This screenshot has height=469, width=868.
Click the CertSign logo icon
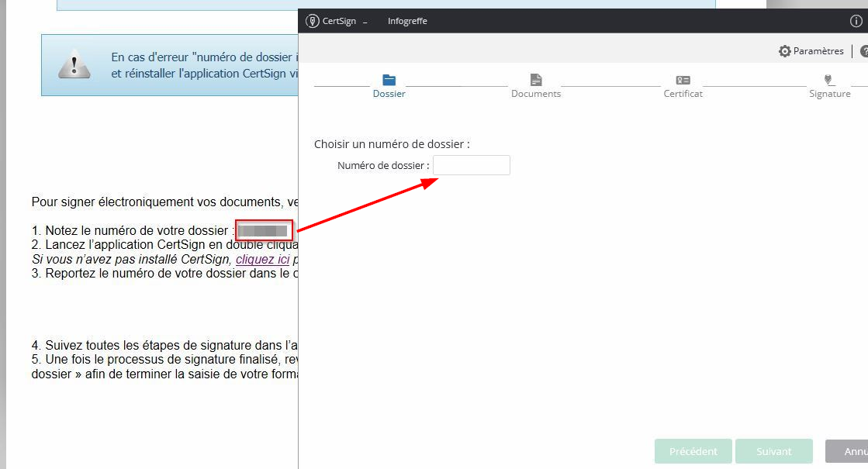[313, 21]
